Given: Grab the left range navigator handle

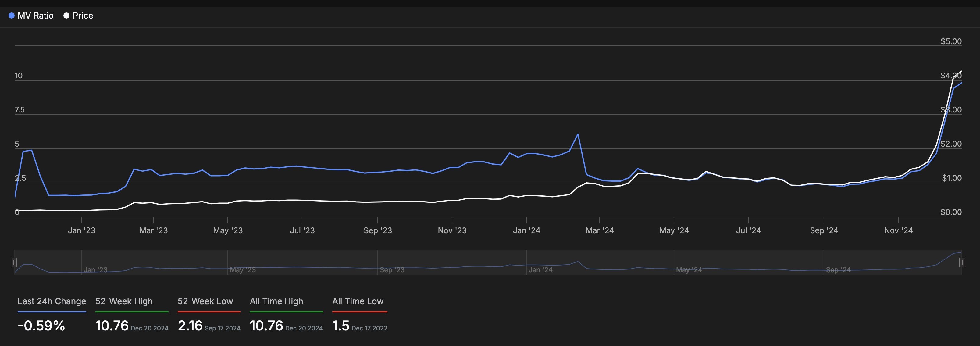Looking at the screenshot, I should (14, 262).
